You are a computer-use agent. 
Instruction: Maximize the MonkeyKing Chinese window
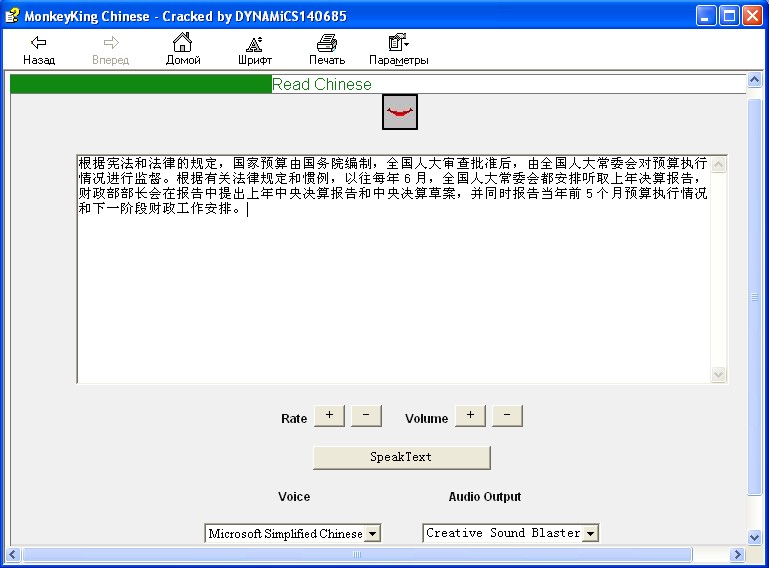729,16
